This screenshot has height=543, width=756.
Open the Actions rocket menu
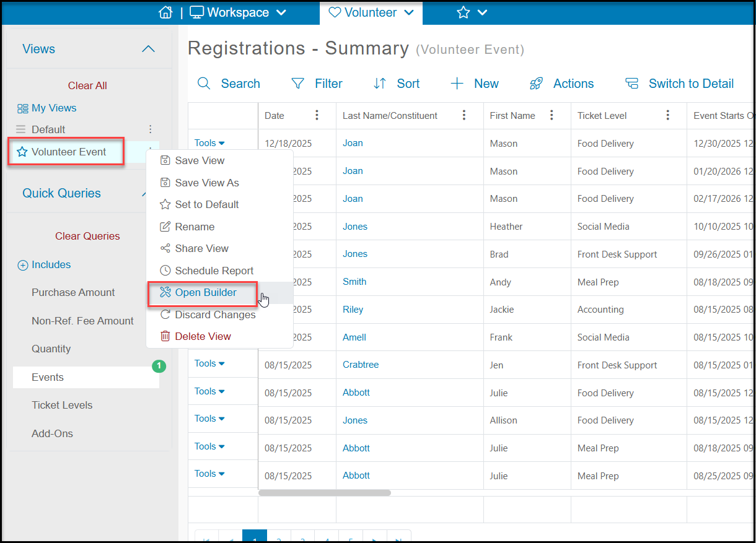(x=537, y=84)
